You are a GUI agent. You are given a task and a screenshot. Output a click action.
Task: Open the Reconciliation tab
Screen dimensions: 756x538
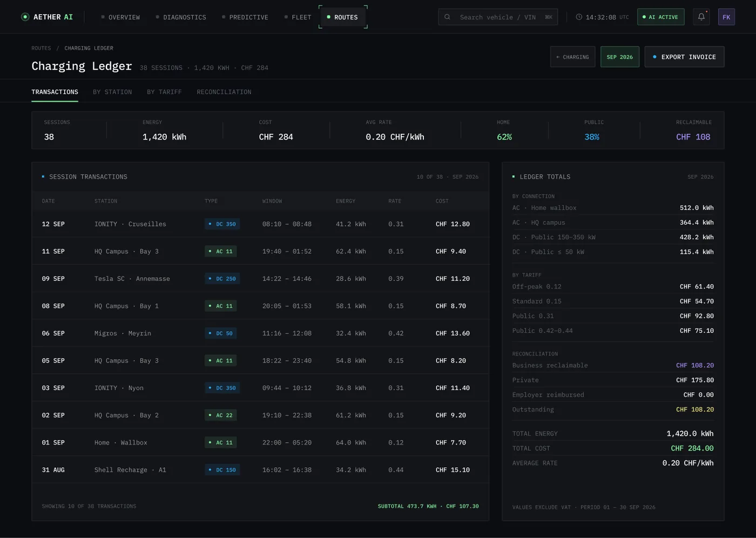[224, 92]
